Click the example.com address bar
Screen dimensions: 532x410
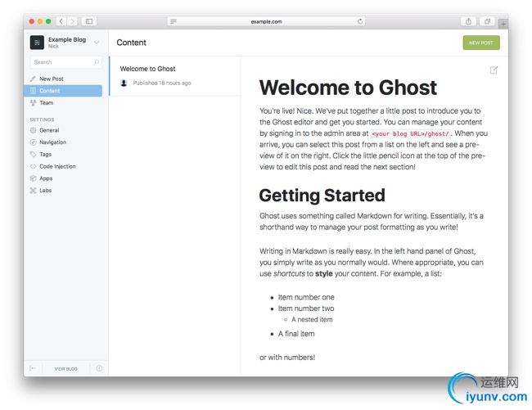pos(266,21)
